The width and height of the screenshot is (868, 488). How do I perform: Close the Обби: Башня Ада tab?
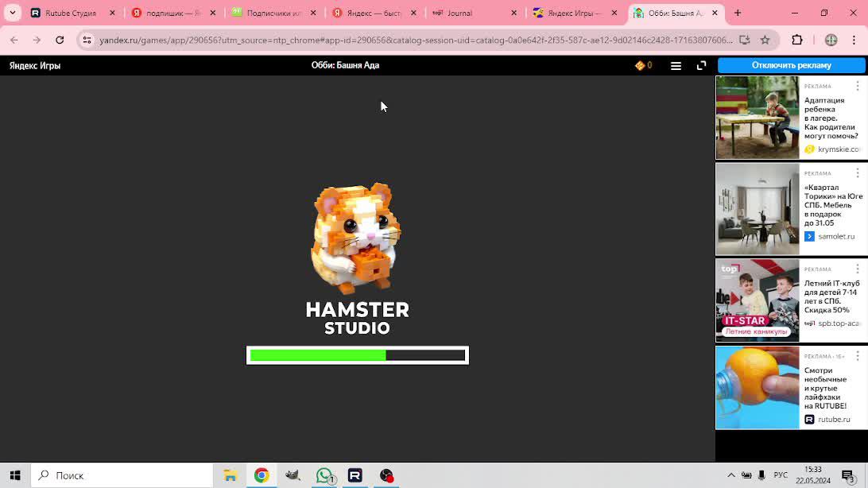coord(715,13)
